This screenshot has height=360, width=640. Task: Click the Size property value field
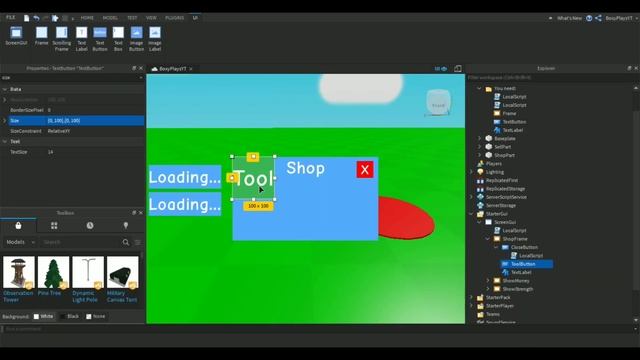(x=95, y=120)
